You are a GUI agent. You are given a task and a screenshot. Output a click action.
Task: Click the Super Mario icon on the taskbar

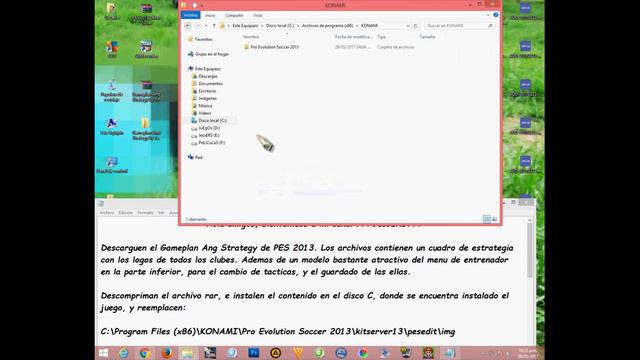click(x=428, y=353)
